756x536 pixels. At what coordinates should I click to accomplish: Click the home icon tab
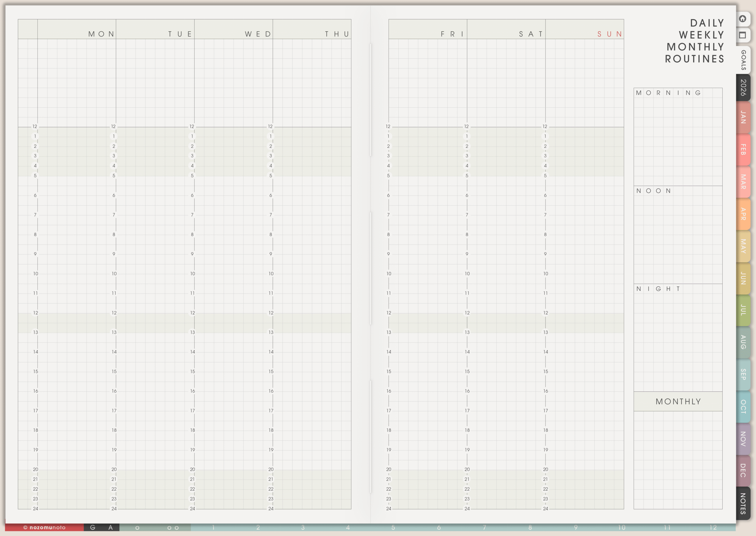pos(742,19)
